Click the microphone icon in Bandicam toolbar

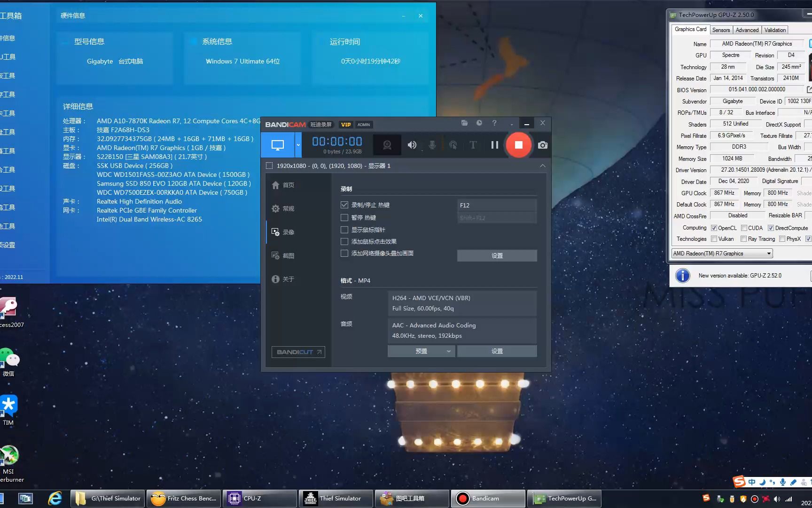tap(432, 145)
